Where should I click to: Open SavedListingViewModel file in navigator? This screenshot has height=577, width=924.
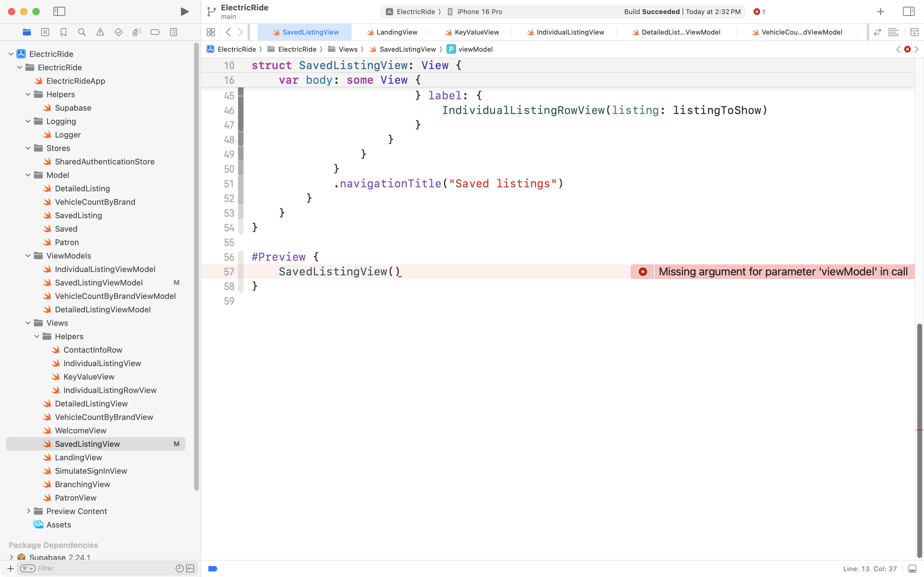pyautogui.click(x=98, y=282)
